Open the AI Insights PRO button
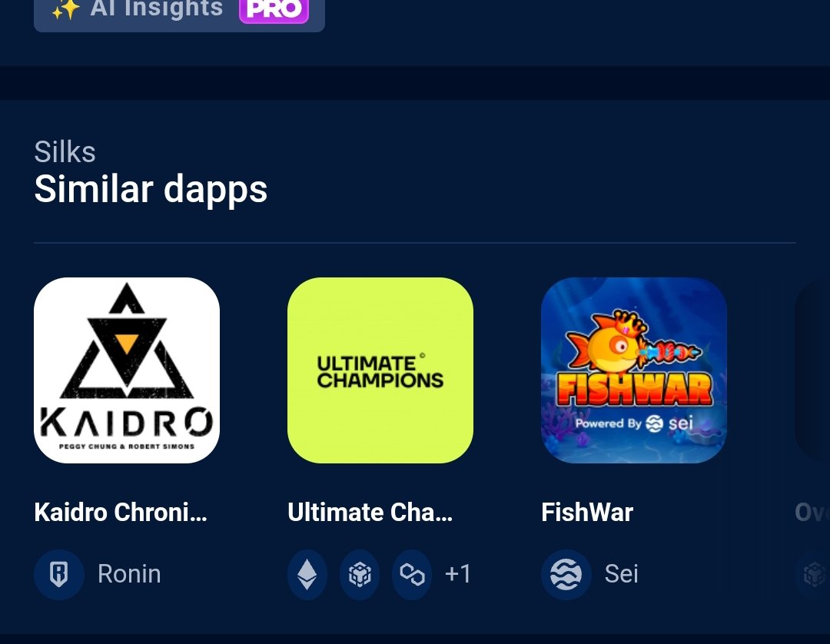The width and height of the screenshot is (830, 644). point(179,13)
